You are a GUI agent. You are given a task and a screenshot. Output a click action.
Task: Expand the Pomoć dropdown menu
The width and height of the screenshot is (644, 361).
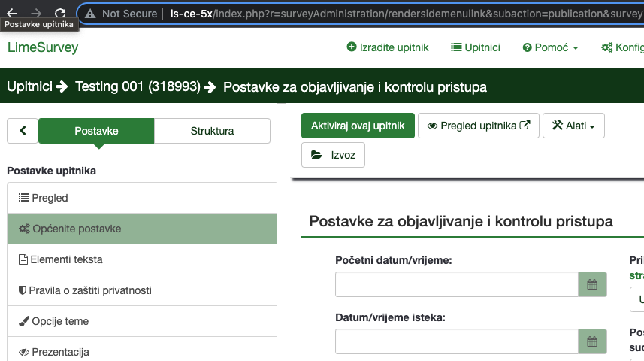[x=550, y=47]
